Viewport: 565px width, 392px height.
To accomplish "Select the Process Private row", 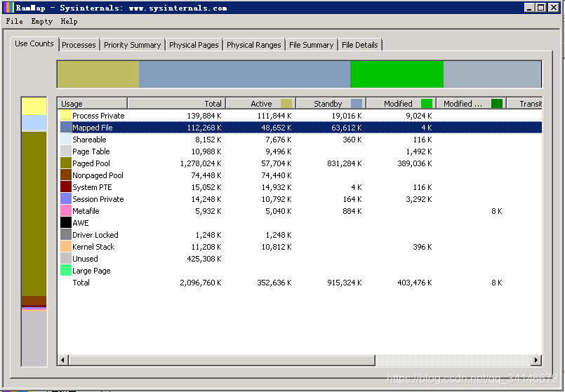I will [300, 116].
